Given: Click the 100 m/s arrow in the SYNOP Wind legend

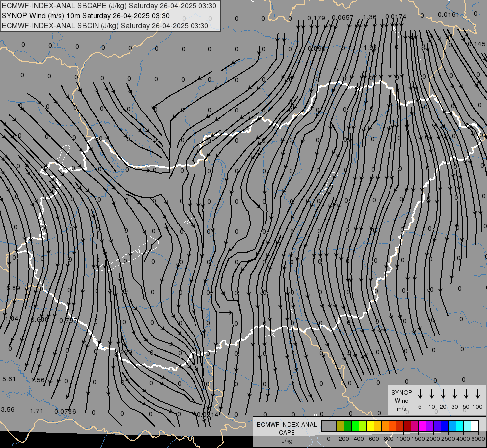Looking at the screenshot, I should pos(478,394).
